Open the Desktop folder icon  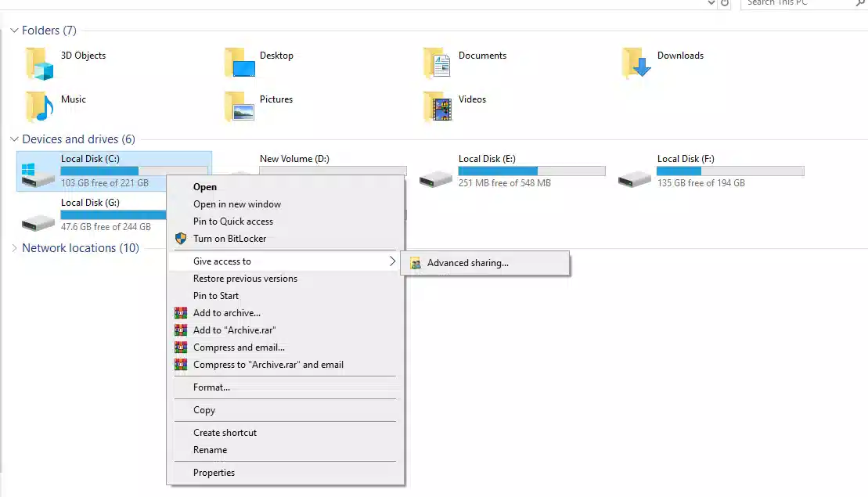click(240, 63)
